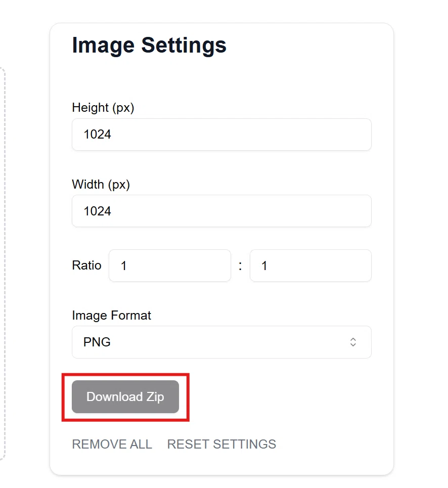Click the Image Settings heading
This screenshot has height=488, width=448.
click(149, 46)
